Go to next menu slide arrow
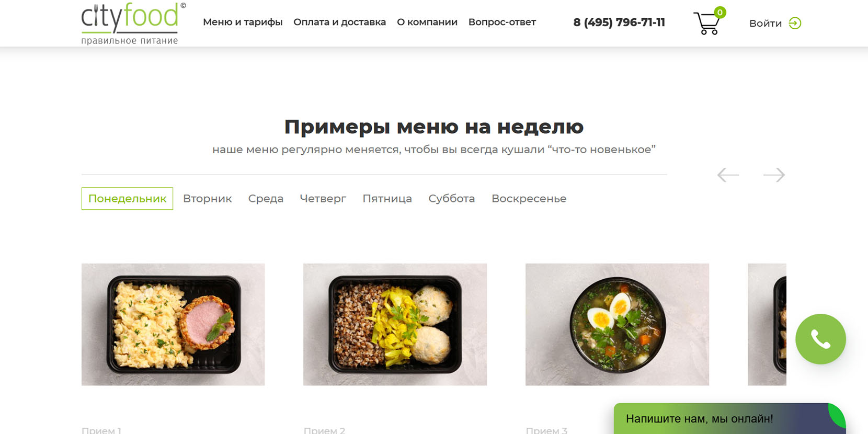Screen dimensions: 868x434 pos(774,175)
